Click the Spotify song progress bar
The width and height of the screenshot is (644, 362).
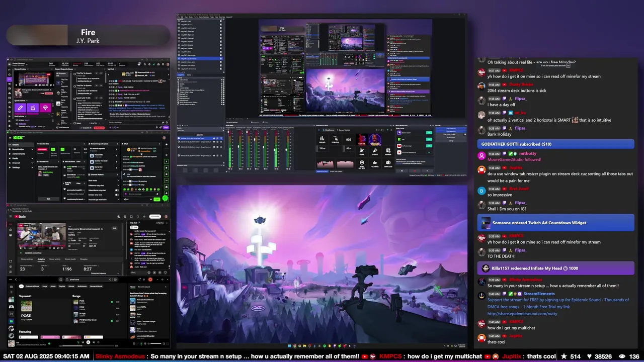coord(88,346)
